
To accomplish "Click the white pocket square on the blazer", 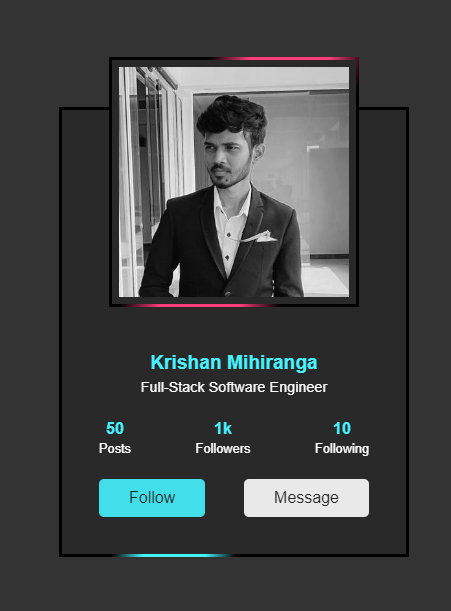I will coord(263,237).
